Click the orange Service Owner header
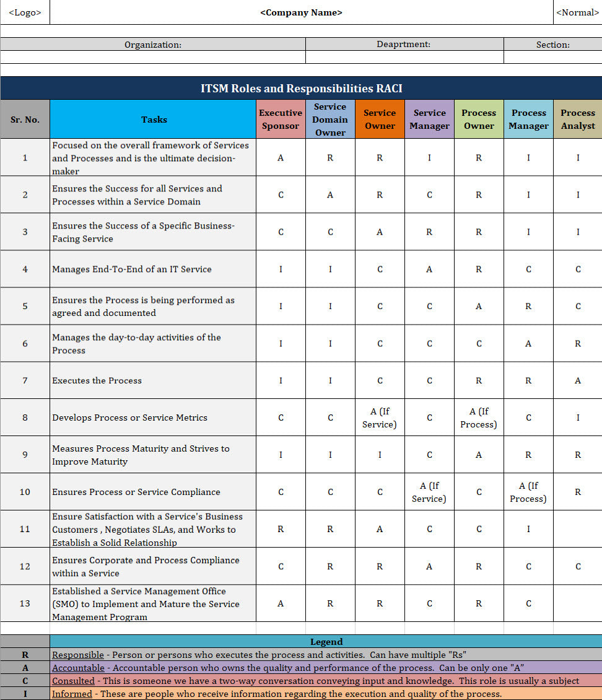 380,120
